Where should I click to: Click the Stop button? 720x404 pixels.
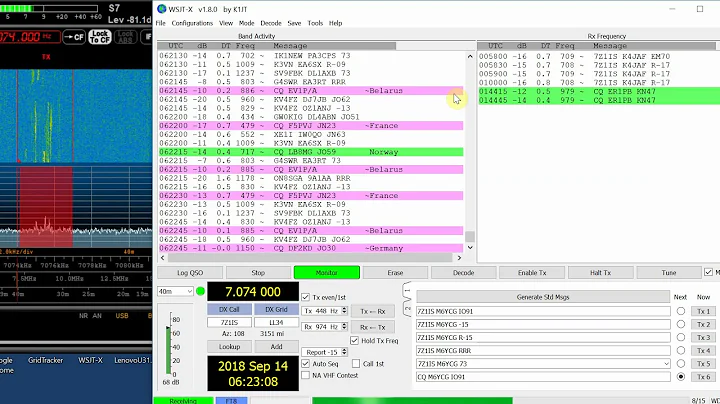point(258,273)
